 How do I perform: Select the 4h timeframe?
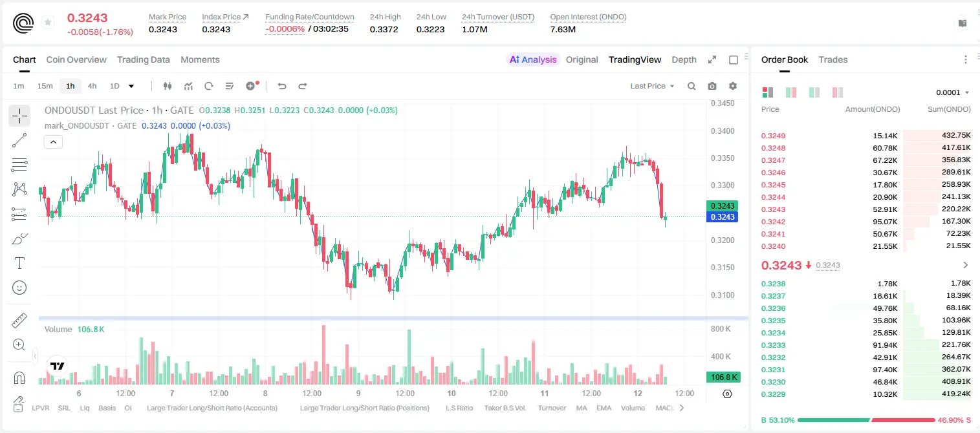(92, 86)
